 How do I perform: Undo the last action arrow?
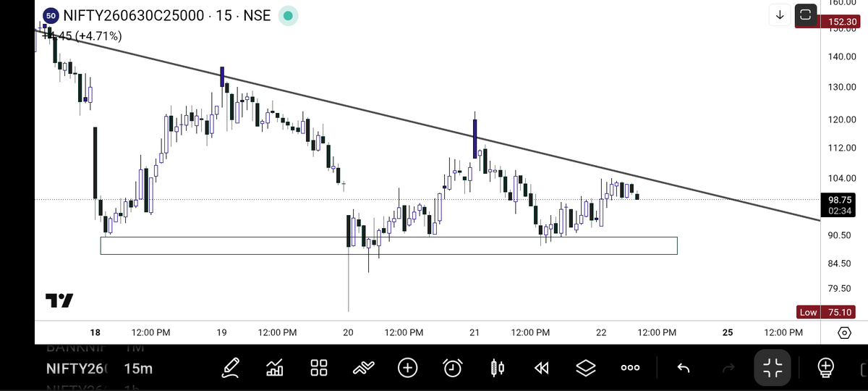click(684, 368)
